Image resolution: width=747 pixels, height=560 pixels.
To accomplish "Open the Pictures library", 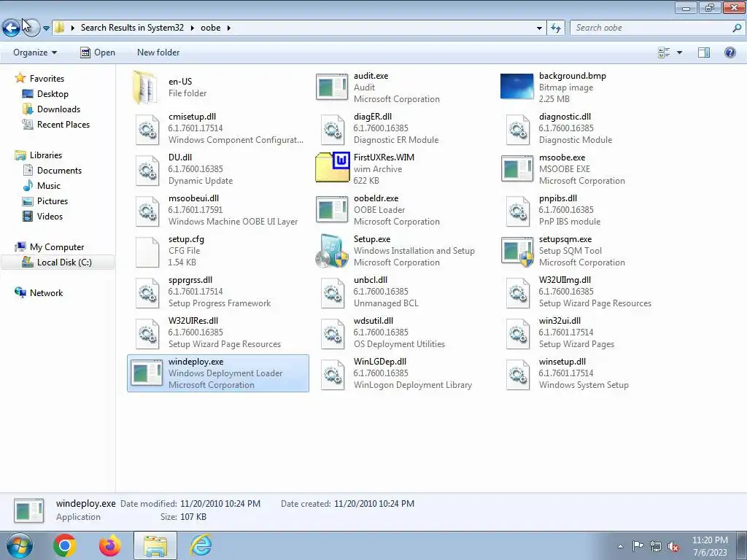I will (53, 201).
